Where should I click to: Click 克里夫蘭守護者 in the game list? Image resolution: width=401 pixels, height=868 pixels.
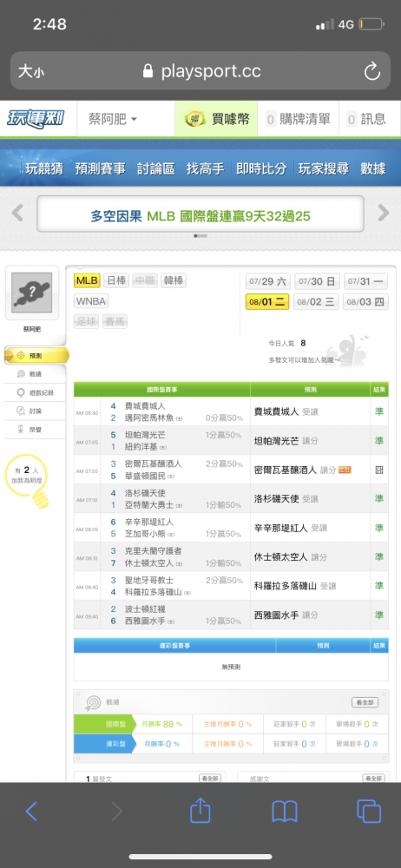pyautogui.click(x=154, y=551)
